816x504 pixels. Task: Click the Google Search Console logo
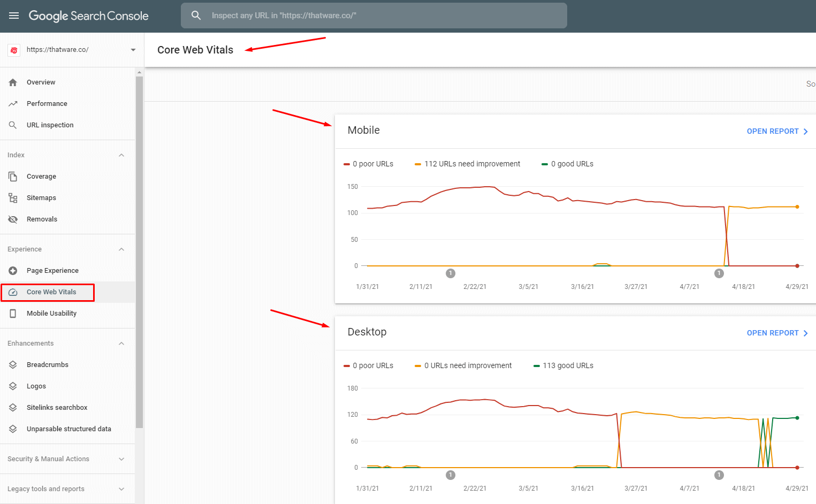coord(88,16)
